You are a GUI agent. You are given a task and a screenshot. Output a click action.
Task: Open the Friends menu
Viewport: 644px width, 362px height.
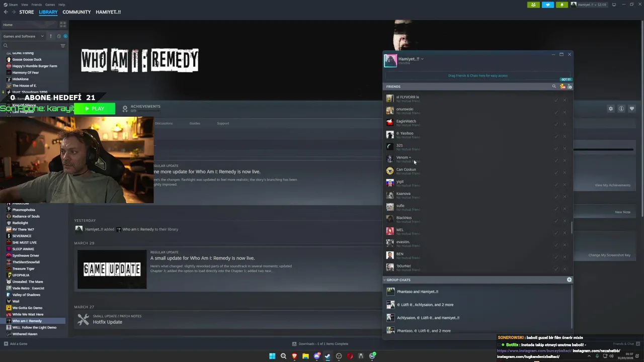tap(37, 5)
